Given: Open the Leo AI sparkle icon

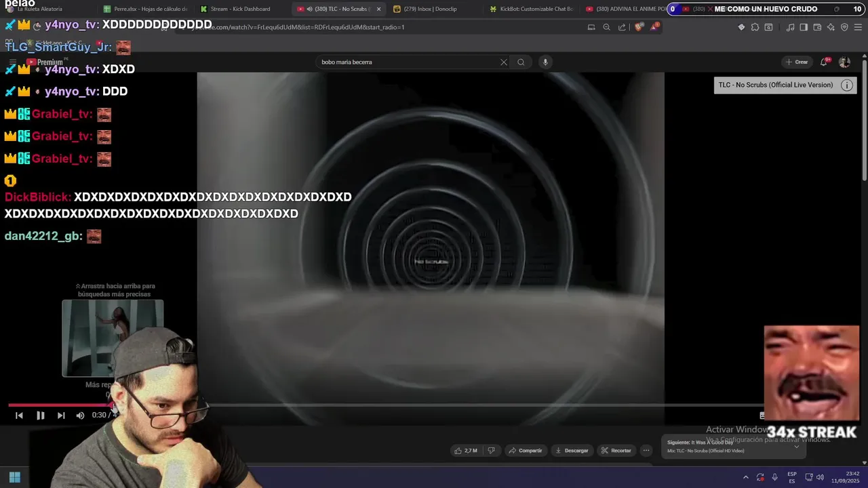Looking at the screenshot, I should click(831, 27).
